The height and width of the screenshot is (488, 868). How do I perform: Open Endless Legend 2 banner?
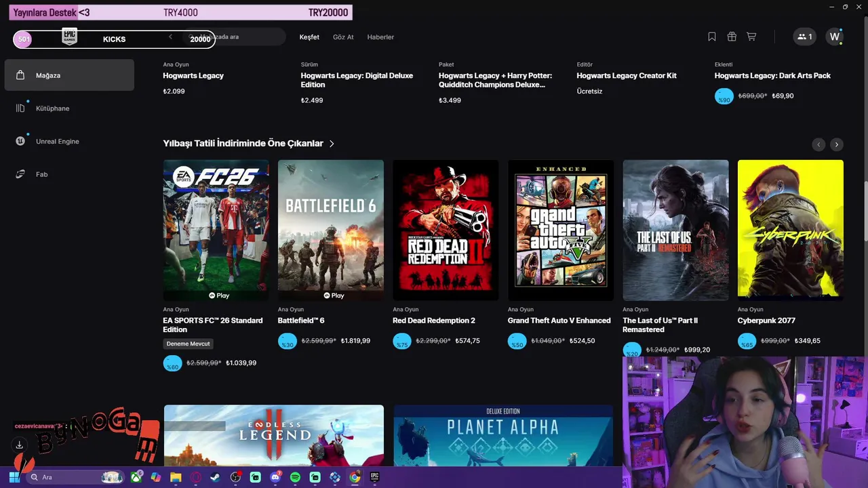point(274,435)
